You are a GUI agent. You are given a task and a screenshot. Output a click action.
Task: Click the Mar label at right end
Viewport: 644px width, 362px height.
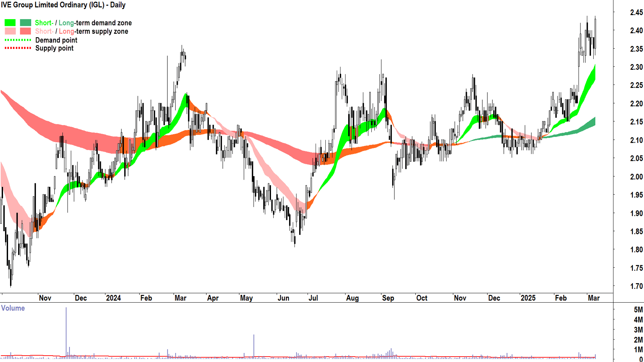pos(593,298)
